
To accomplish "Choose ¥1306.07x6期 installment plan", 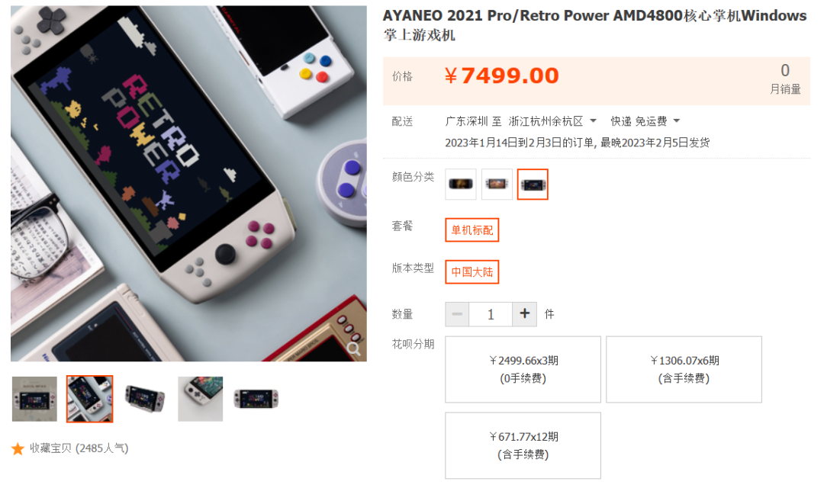I will (x=684, y=370).
